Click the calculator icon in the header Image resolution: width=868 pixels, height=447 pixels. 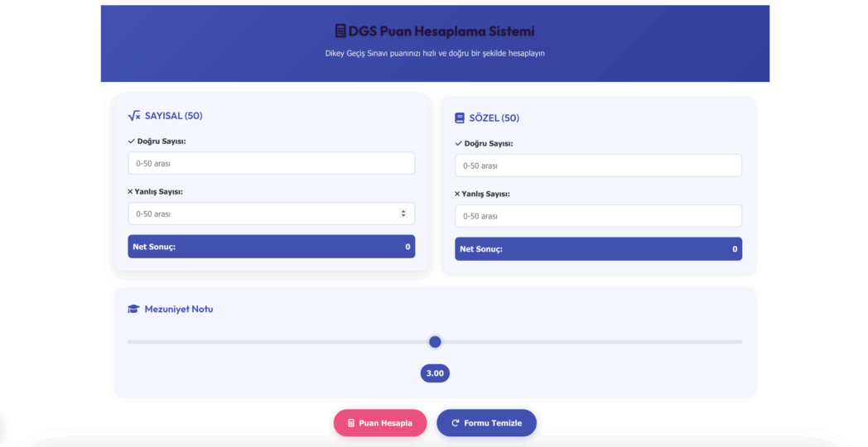tap(340, 31)
